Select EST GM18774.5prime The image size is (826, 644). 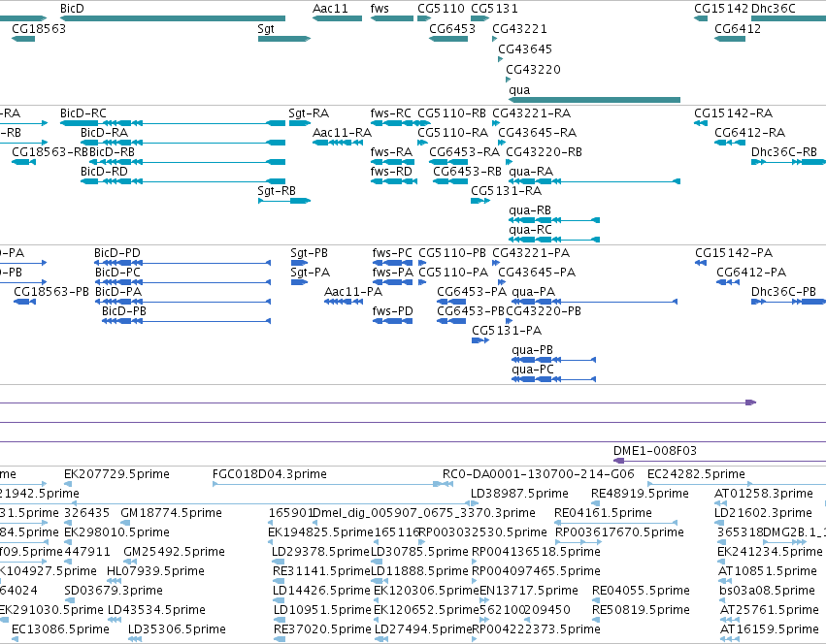(x=124, y=523)
